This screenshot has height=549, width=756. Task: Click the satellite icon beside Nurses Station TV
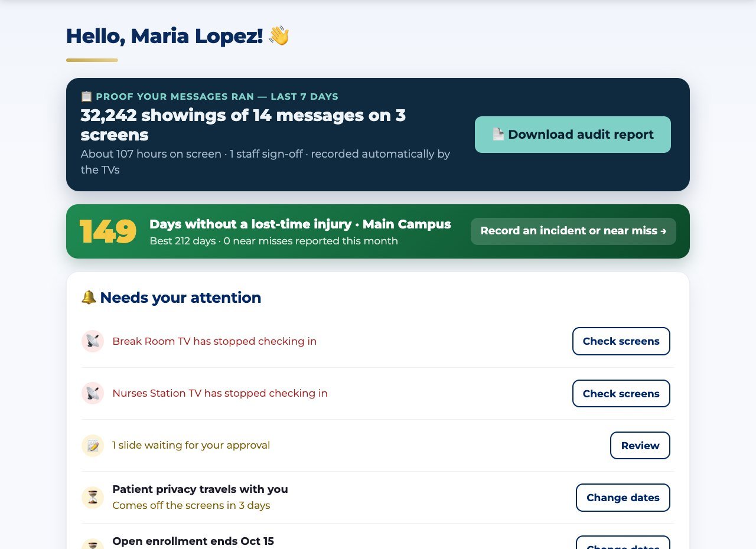(x=93, y=393)
